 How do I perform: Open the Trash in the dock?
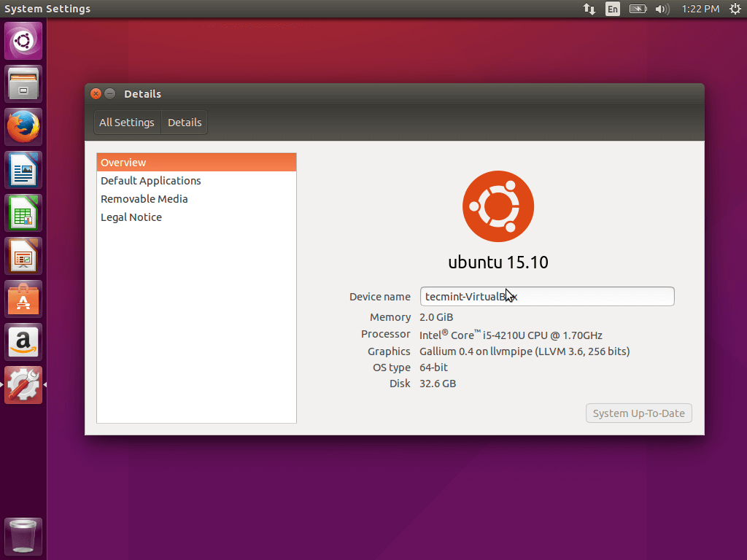pyautogui.click(x=23, y=537)
